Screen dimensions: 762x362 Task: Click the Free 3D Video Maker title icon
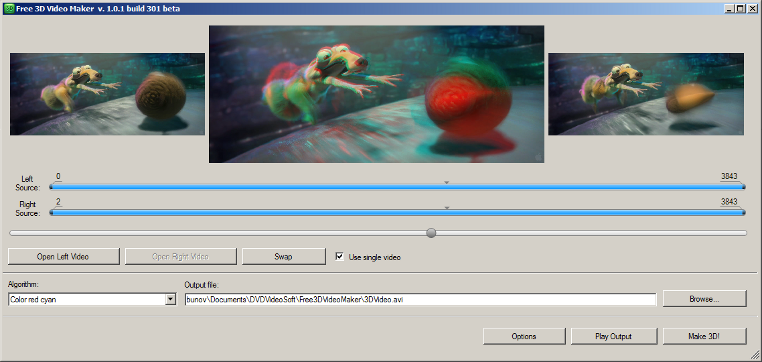pos(9,8)
